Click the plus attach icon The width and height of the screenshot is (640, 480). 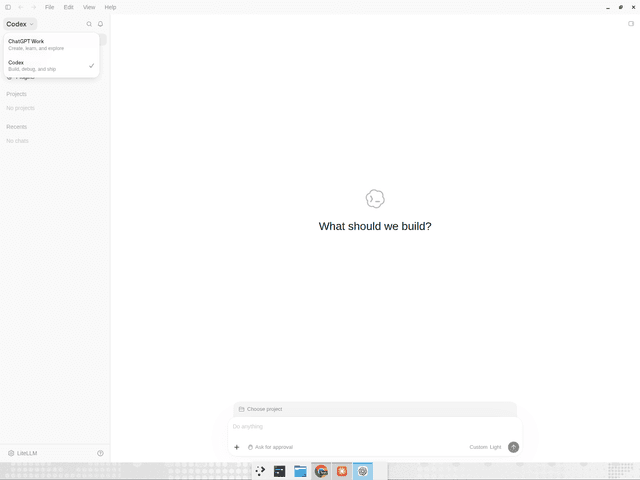[x=236, y=447]
